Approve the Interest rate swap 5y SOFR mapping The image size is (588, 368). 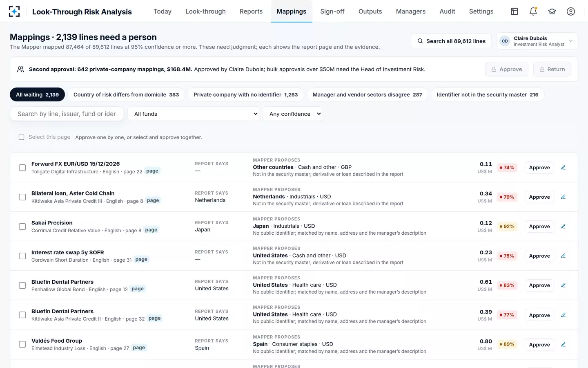539,256
